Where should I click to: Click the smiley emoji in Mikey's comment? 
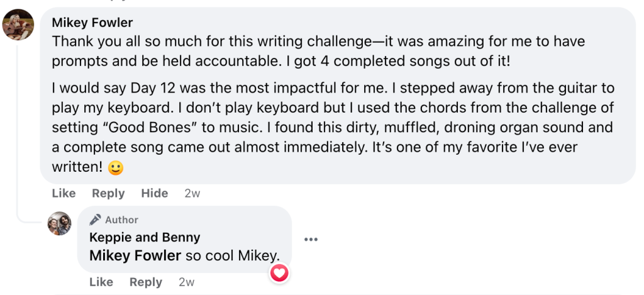(114, 169)
